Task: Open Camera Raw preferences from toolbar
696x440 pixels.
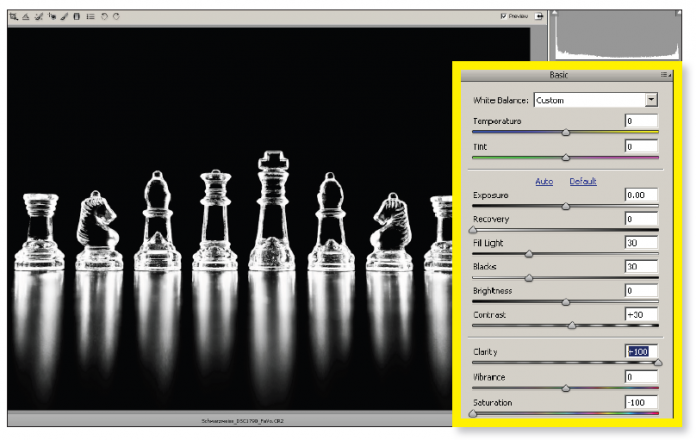Action: click(91, 17)
